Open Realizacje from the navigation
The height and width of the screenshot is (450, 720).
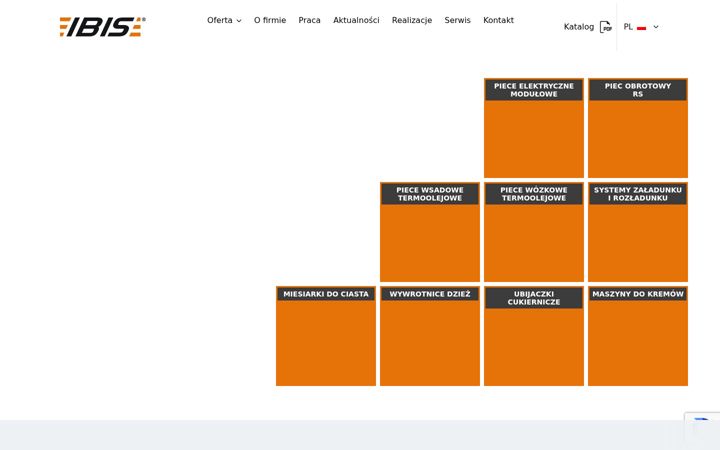pos(412,20)
